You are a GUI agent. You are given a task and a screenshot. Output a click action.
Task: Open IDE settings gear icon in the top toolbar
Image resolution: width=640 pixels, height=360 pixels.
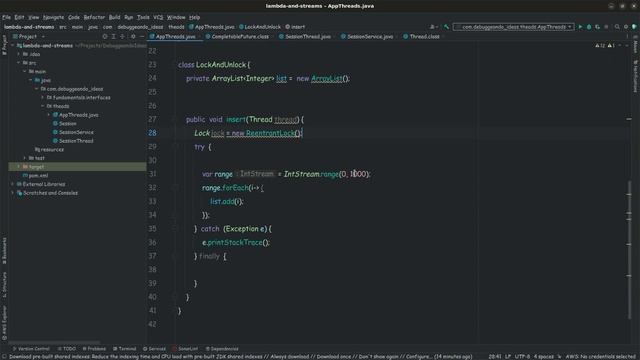626,27
